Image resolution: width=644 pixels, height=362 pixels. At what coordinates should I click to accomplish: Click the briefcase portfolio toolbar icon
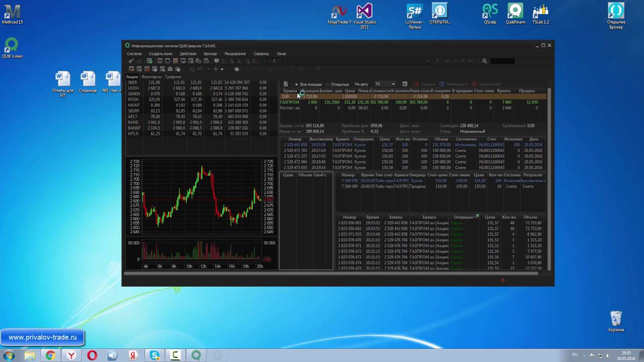point(170,69)
